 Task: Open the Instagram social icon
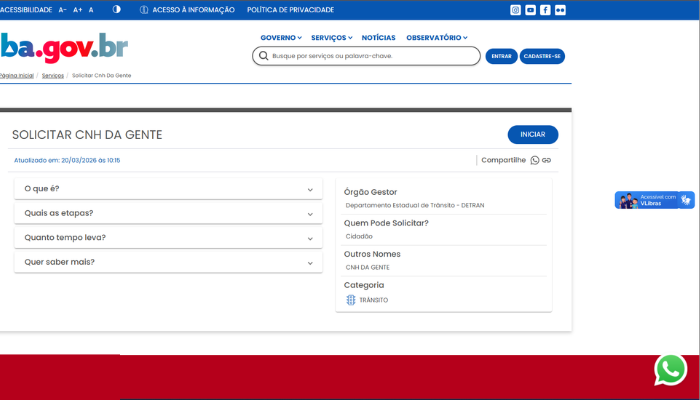(x=515, y=10)
